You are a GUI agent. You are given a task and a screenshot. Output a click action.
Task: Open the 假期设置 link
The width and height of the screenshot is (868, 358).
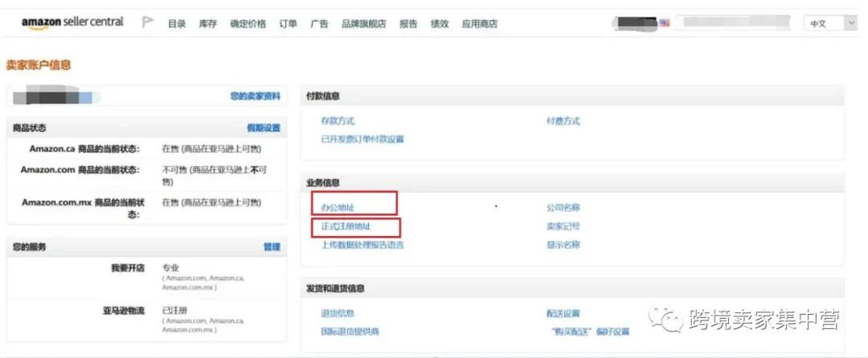point(264,128)
